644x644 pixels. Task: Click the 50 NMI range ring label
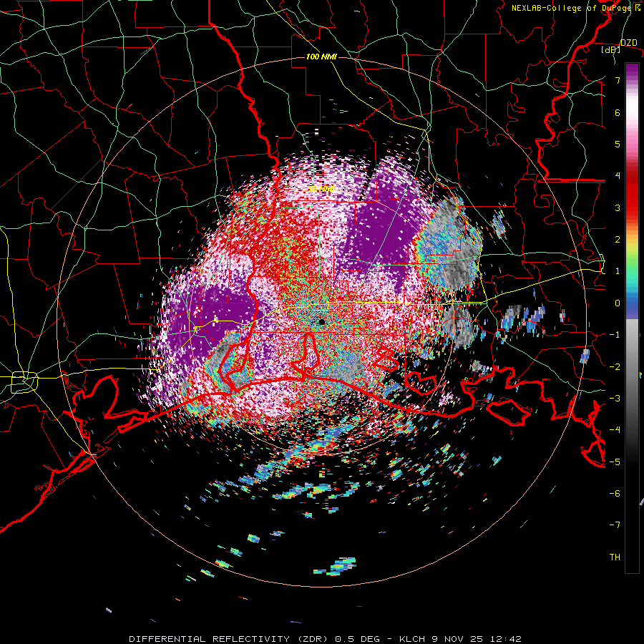321,190
